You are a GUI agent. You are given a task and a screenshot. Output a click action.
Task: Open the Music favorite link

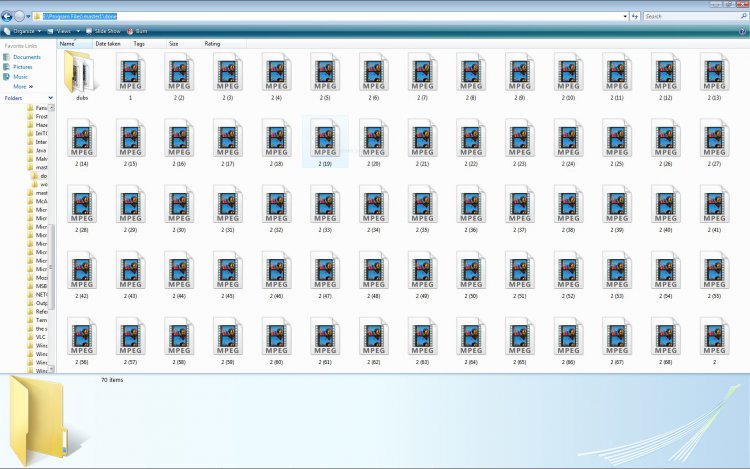[x=16, y=76]
